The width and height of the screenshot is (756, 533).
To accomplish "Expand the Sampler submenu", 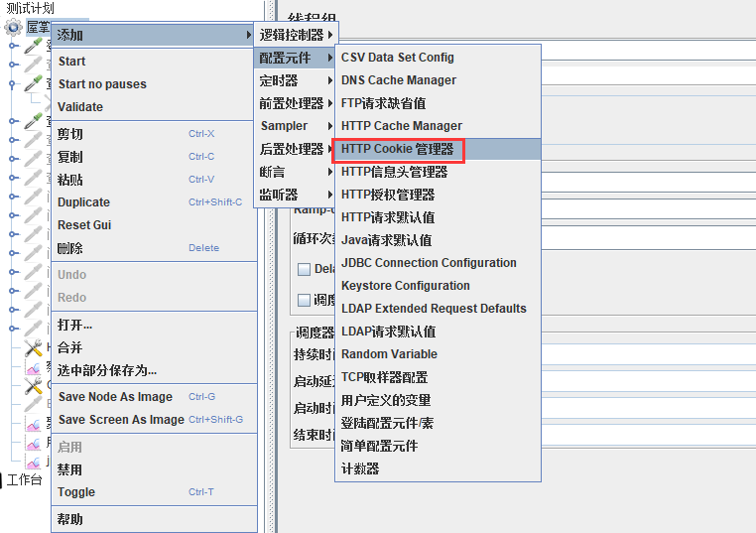I will [296, 126].
